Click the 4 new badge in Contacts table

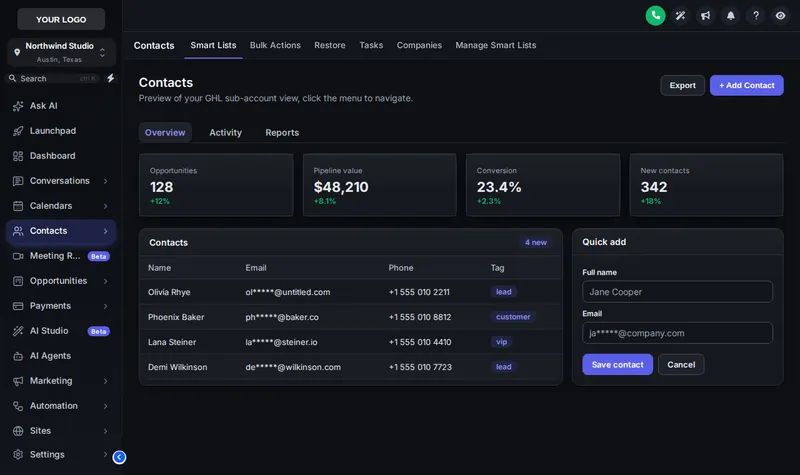(x=536, y=243)
